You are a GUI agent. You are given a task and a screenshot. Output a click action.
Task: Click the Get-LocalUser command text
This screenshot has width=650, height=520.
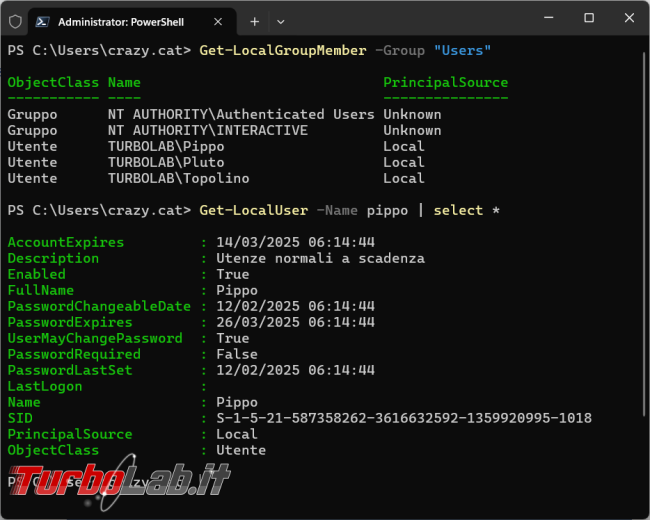click(254, 210)
